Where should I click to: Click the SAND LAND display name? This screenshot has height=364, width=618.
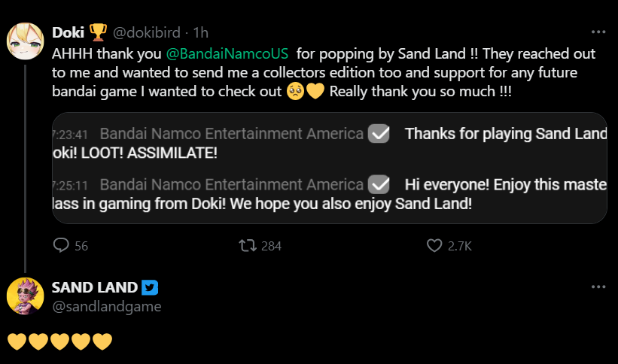coord(94,287)
